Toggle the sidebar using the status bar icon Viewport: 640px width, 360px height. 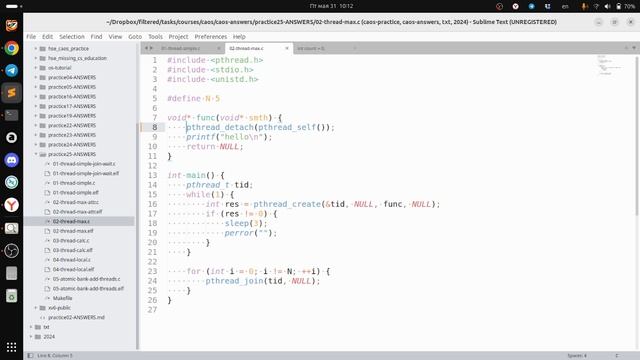pyautogui.click(x=30, y=356)
